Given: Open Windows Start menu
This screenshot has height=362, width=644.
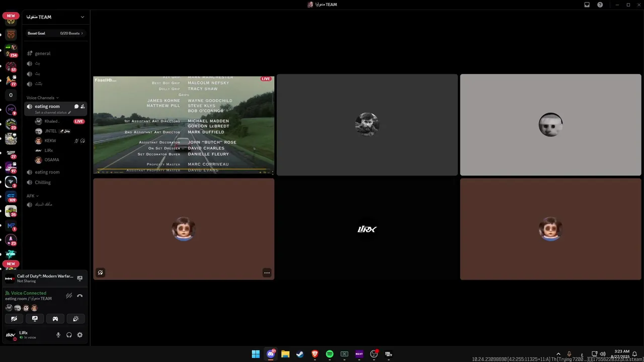Looking at the screenshot, I should coord(256,354).
